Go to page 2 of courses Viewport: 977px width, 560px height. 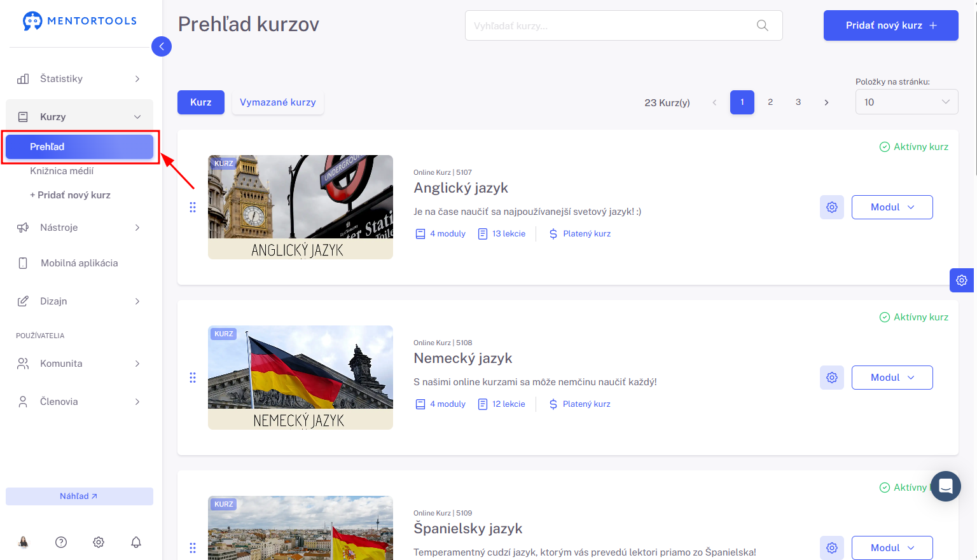[770, 102]
